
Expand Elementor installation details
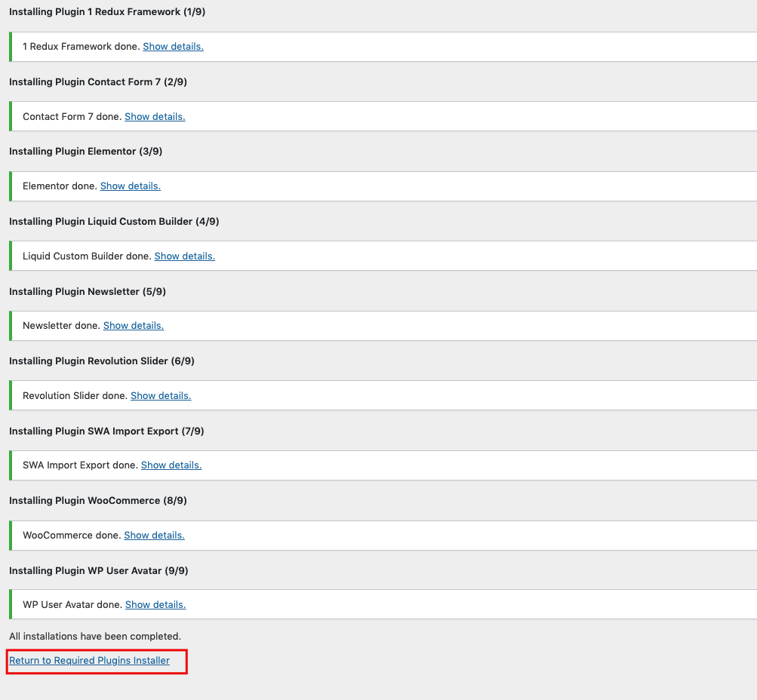click(x=131, y=186)
